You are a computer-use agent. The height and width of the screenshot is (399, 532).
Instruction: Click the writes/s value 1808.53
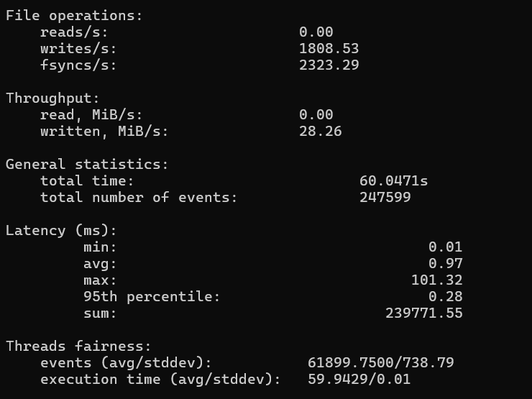point(329,48)
